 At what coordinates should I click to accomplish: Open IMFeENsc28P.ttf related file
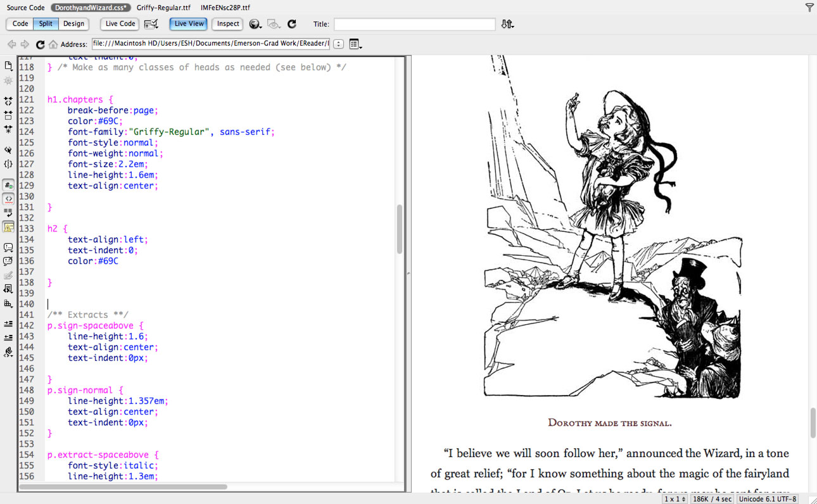click(225, 8)
